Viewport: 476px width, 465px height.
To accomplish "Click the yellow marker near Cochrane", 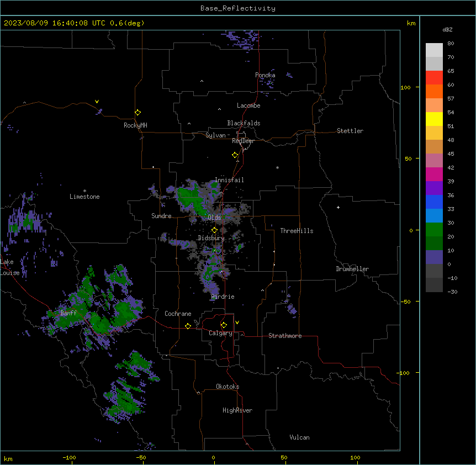I will 188,326.
